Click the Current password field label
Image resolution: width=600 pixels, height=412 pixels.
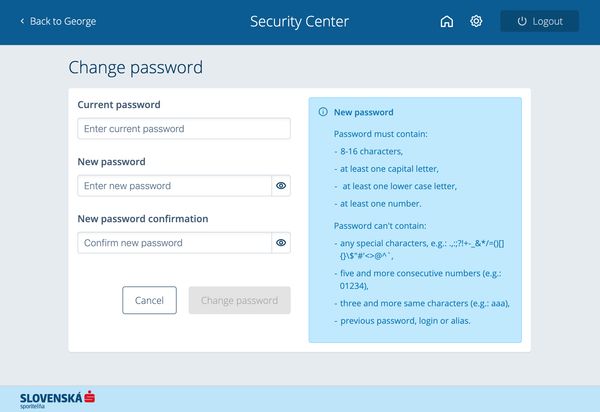[x=118, y=105]
